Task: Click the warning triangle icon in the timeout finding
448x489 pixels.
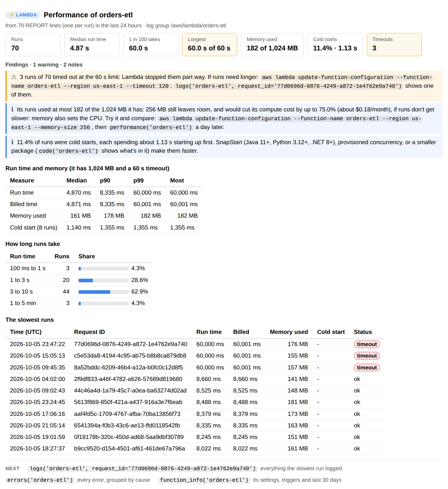Action: pyautogui.click(x=14, y=77)
